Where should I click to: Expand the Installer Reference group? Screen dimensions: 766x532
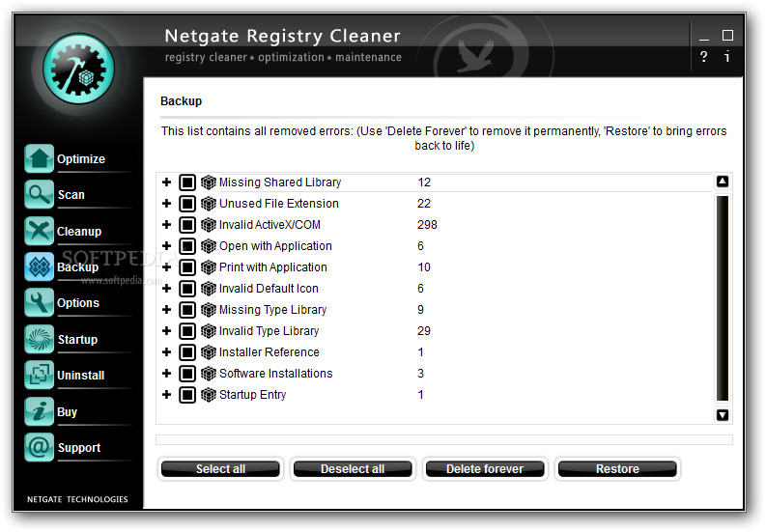166,352
